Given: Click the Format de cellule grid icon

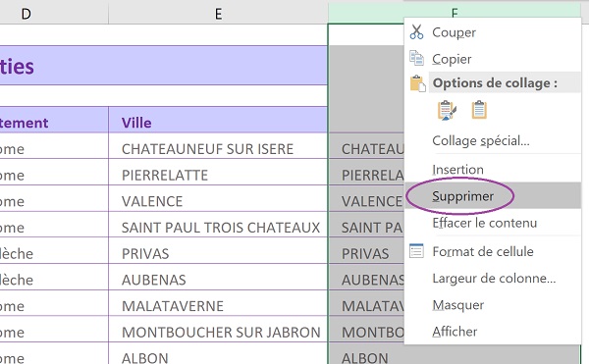Looking at the screenshot, I should click(416, 250).
